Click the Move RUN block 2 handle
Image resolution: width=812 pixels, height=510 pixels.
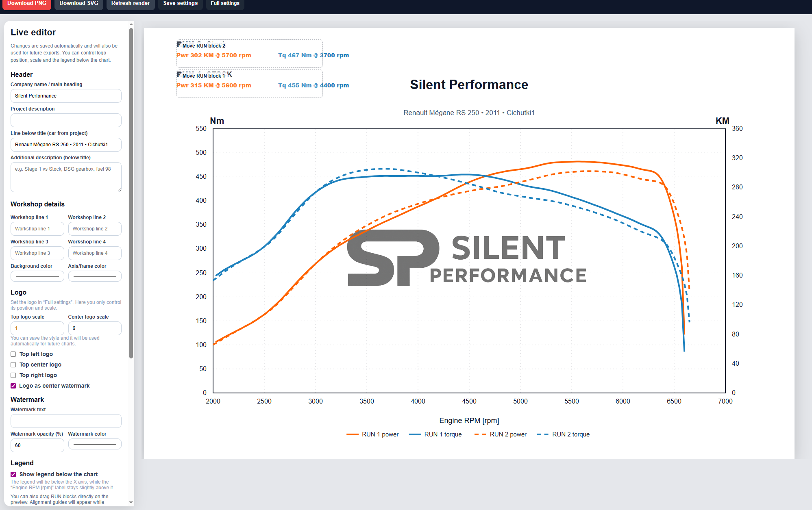203,46
